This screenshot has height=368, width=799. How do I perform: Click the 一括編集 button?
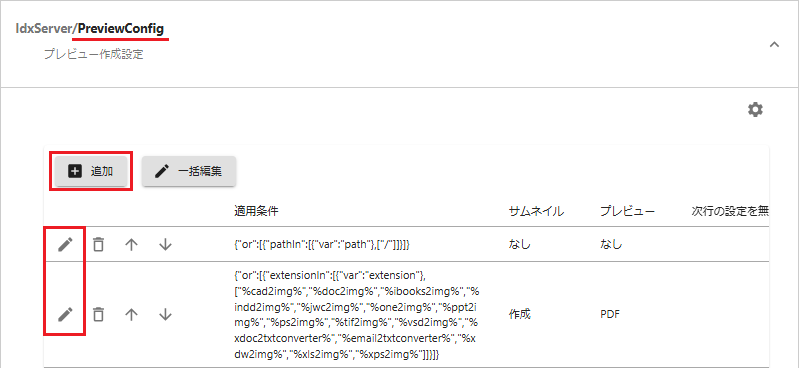tap(189, 171)
